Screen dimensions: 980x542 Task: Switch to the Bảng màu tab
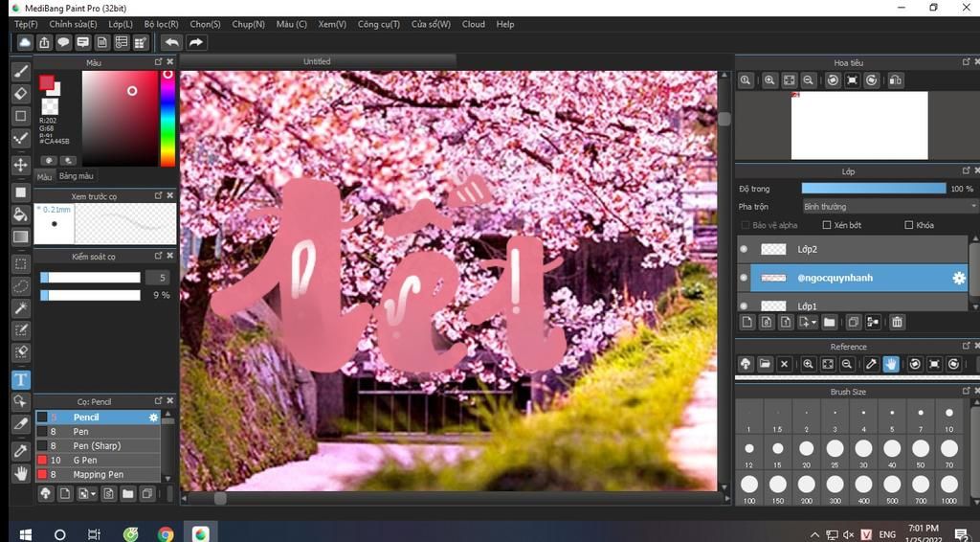pos(77,176)
